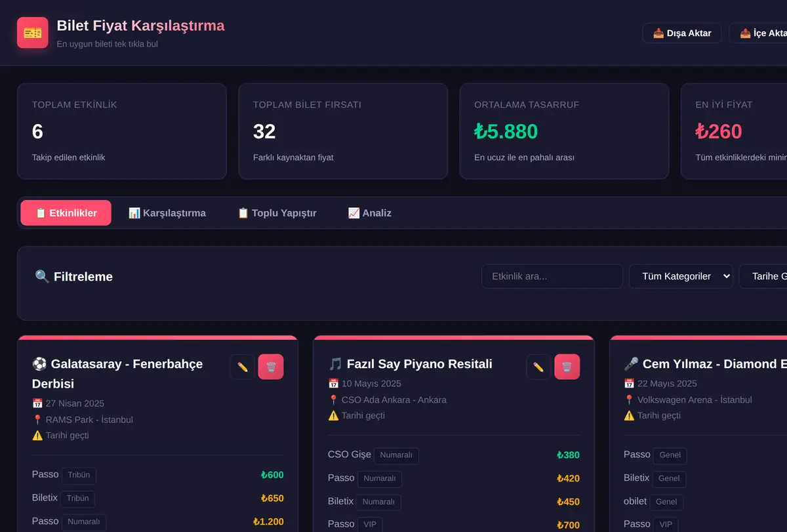
Task: Go to the Toplu Yapıştır tab
Action: coord(277,213)
